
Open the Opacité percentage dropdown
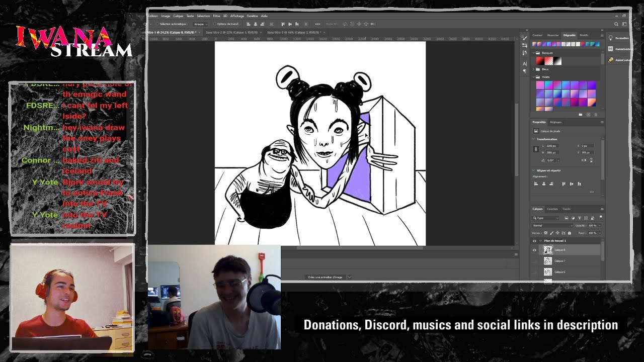coord(600,226)
